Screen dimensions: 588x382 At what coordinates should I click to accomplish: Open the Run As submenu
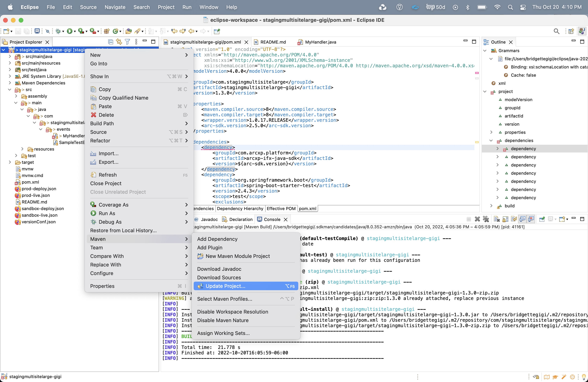[x=139, y=213]
